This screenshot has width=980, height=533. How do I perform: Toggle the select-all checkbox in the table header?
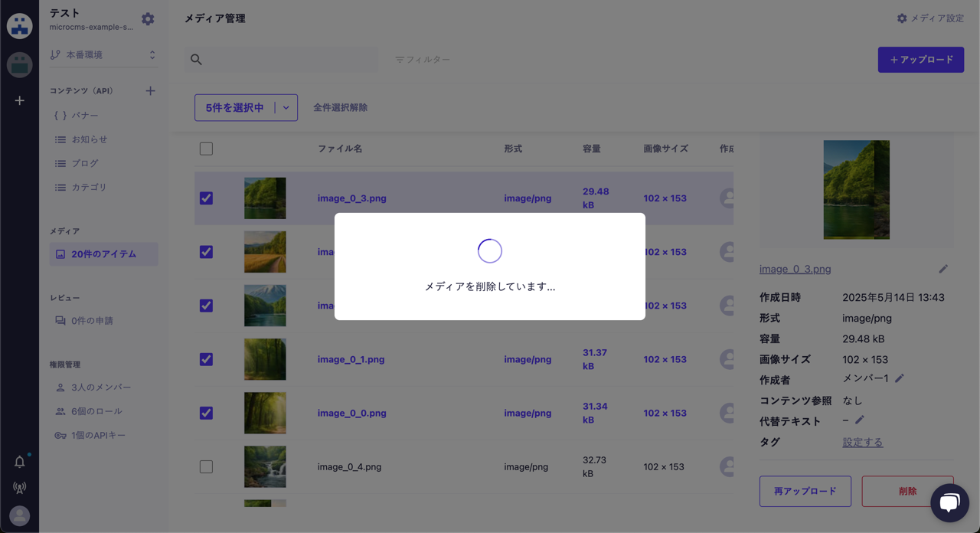click(x=206, y=149)
